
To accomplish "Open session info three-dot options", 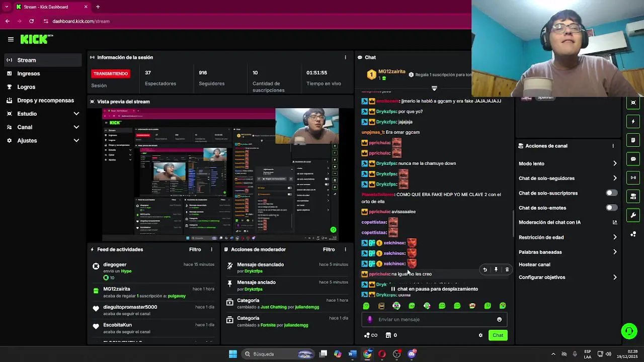I will coord(345,57).
